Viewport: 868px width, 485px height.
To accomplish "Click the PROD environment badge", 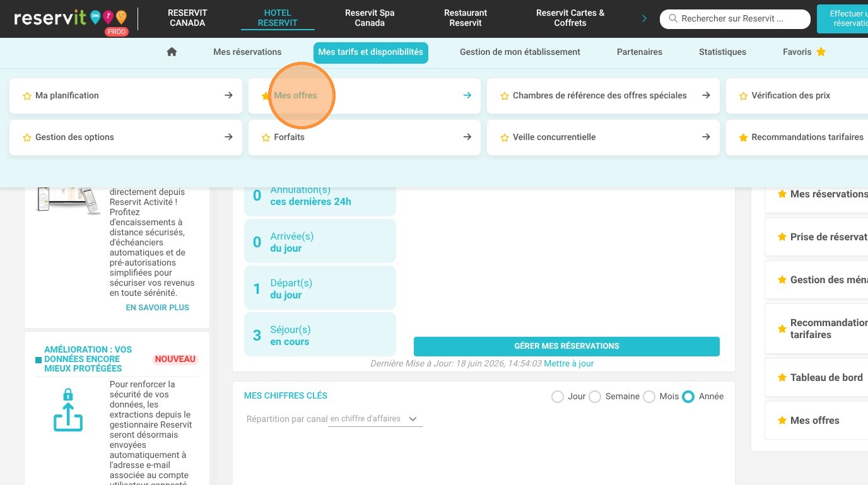I will (117, 32).
